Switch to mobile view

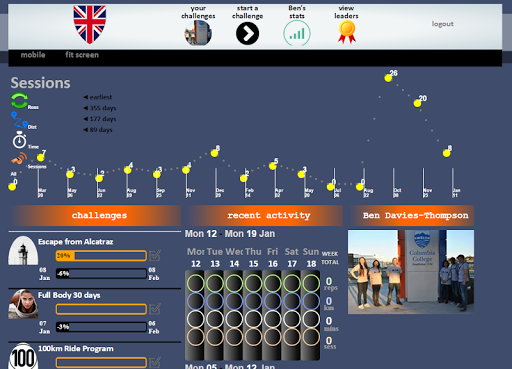33,55
